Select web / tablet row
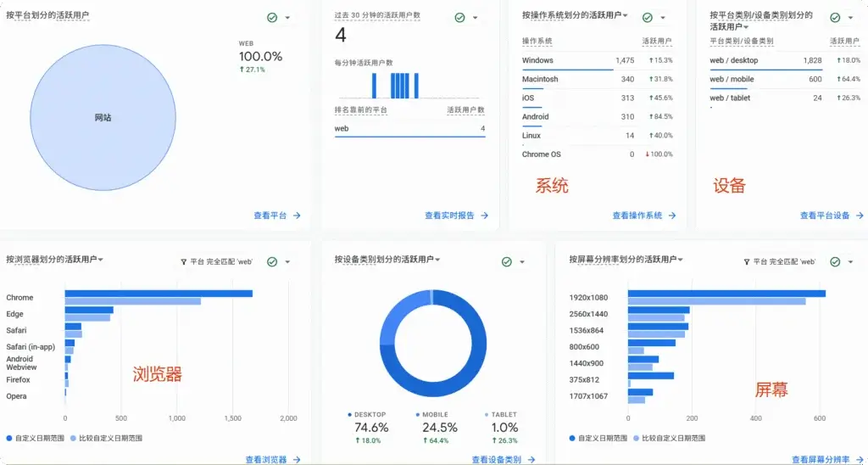868x465 pixels. click(x=785, y=98)
